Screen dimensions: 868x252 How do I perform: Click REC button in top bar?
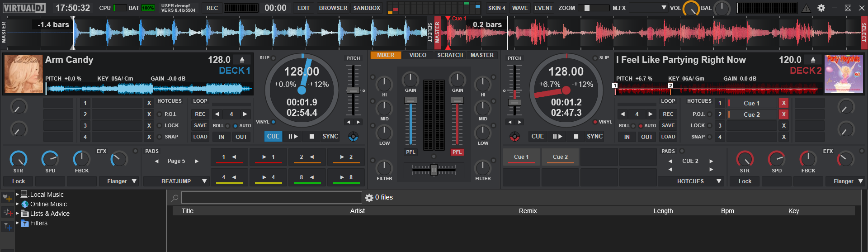(212, 8)
